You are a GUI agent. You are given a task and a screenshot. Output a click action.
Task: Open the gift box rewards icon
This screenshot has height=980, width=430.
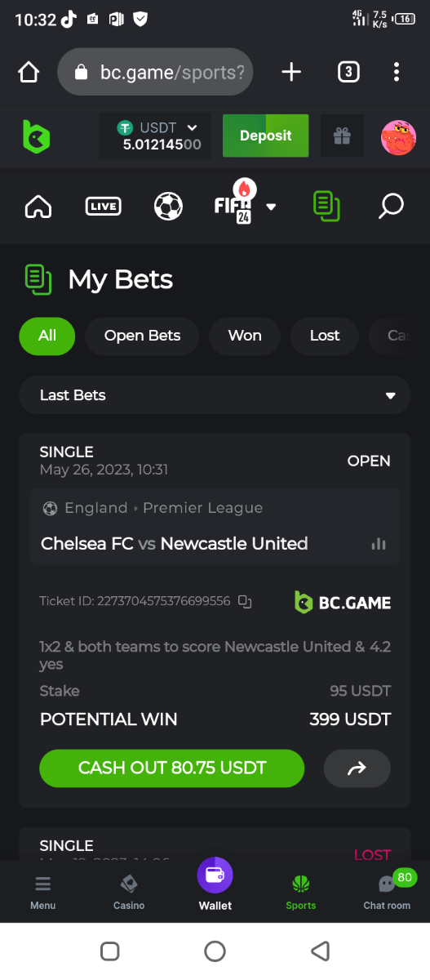click(x=342, y=136)
